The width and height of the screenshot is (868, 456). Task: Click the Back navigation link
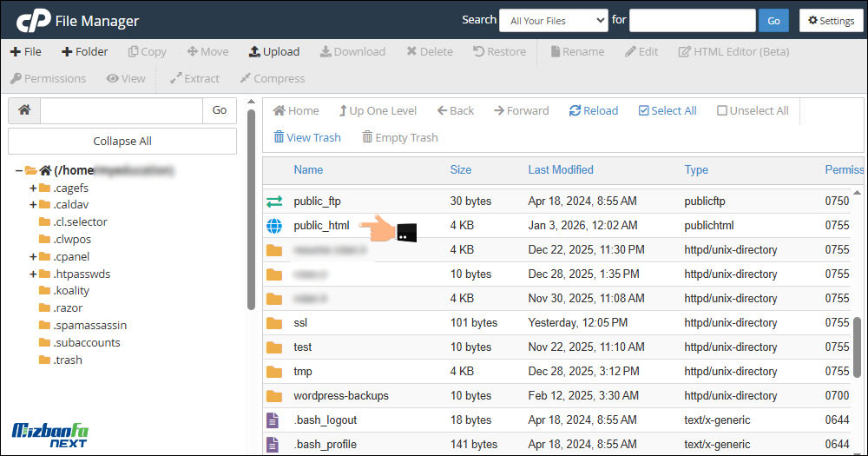coord(456,111)
